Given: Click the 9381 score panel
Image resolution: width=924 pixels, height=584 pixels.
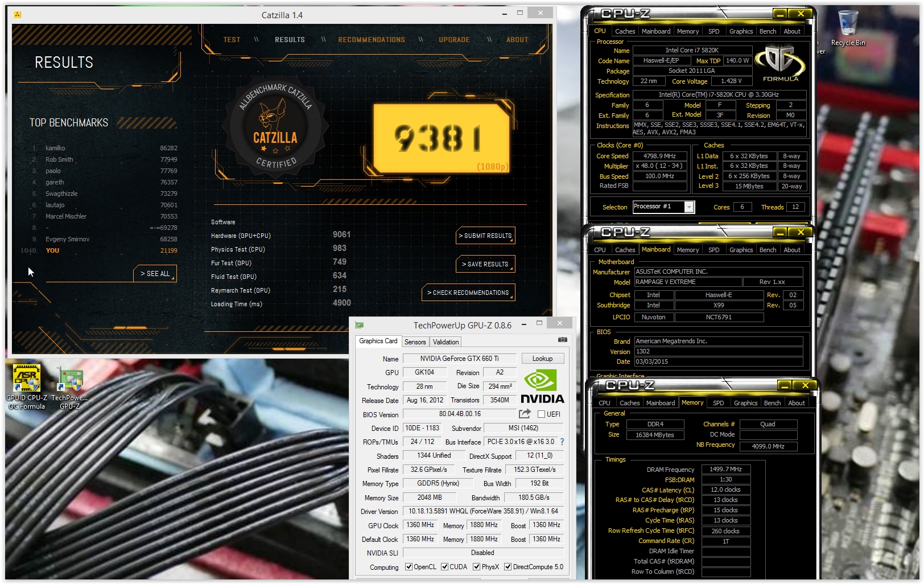Looking at the screenshot, I should click(441, 138).
